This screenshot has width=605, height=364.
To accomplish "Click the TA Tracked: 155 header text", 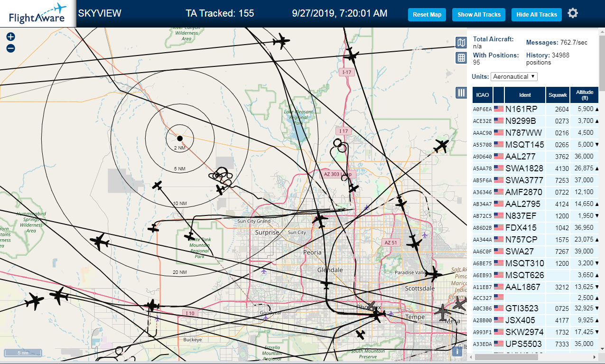I will 220,13.
